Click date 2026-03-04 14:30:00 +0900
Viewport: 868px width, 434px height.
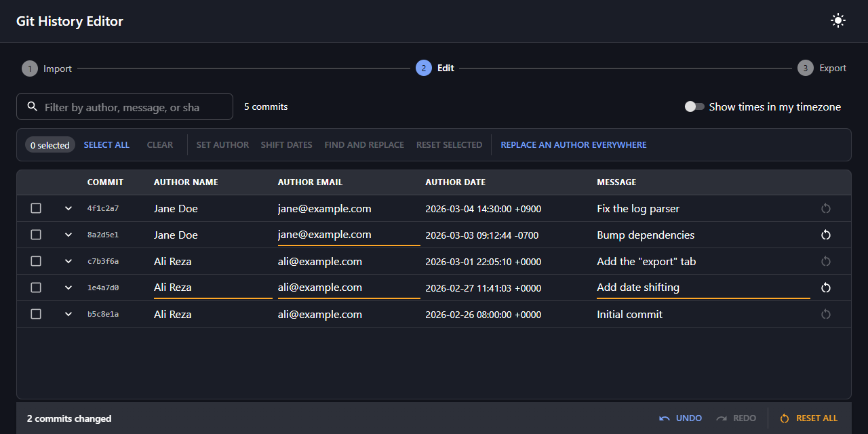483,209
